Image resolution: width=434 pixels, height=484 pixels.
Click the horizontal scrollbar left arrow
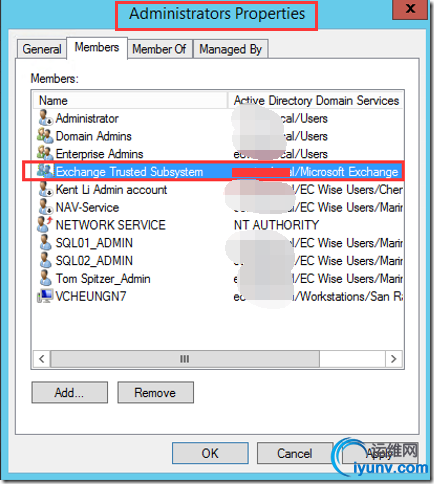[42, 359]
